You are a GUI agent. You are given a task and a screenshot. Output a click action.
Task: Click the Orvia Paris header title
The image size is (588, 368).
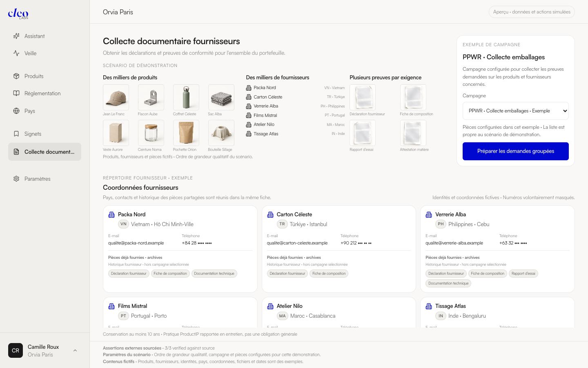[x=118, y=12]
